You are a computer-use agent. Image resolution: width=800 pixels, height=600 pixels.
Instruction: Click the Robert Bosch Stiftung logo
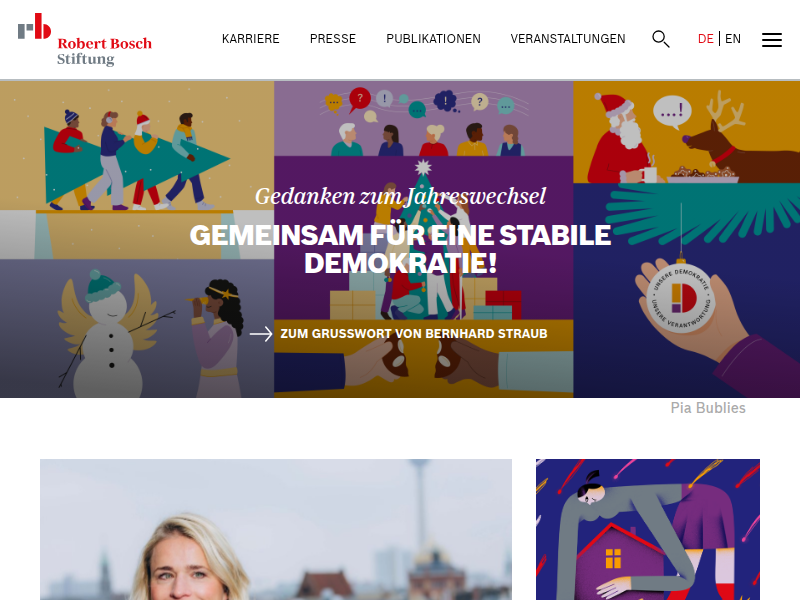point(85,40)
